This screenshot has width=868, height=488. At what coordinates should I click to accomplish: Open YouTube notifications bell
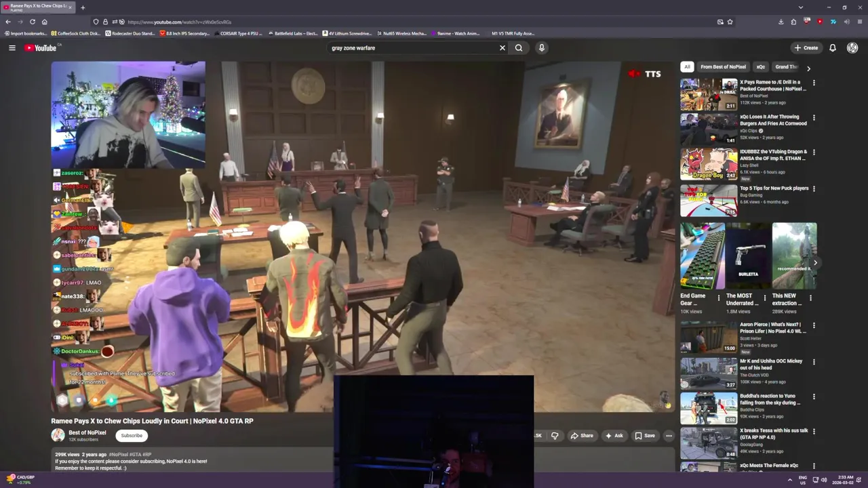833,47
